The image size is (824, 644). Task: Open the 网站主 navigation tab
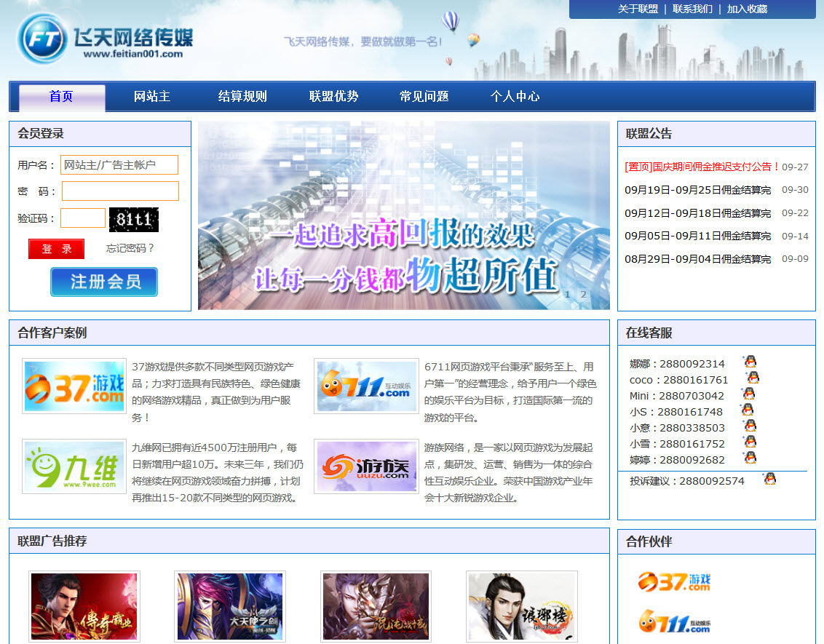click(x=152, y=97)
